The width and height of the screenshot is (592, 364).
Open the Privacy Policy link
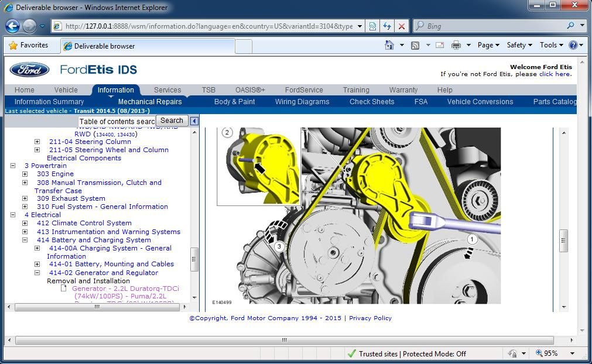coord(370,318)
